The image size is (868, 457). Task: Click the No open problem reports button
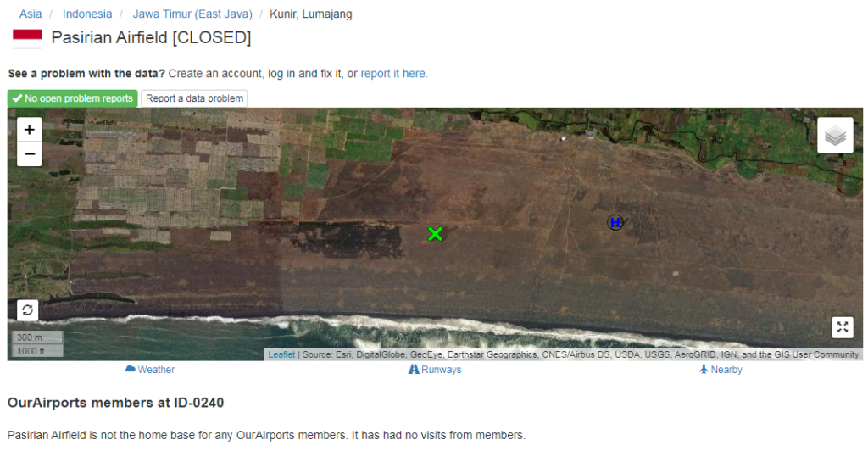click(73, 98)
